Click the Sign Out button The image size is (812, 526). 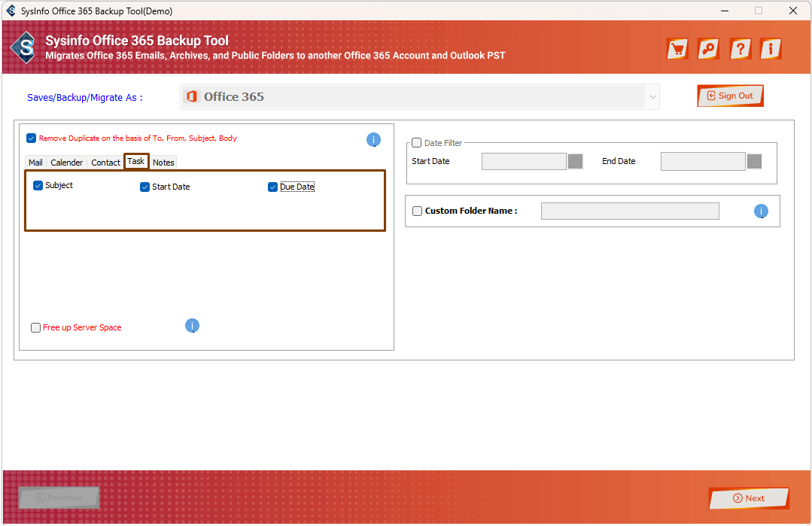click(730, 96)
